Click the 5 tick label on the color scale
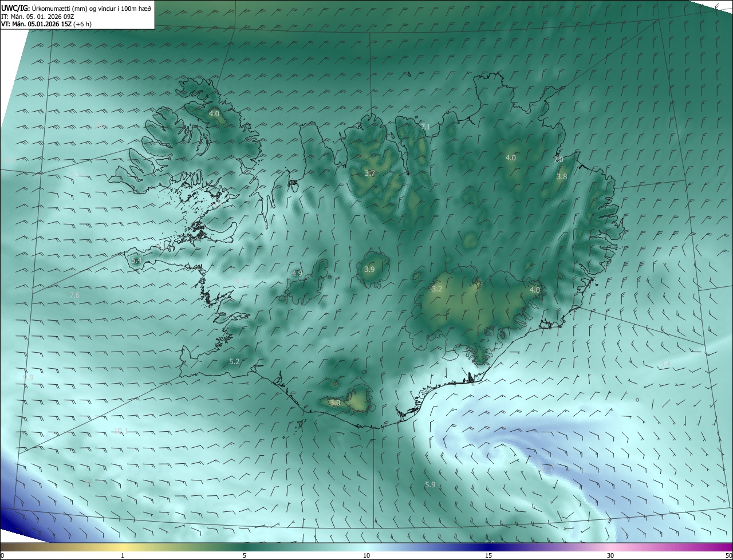 (x=245, y=555)
